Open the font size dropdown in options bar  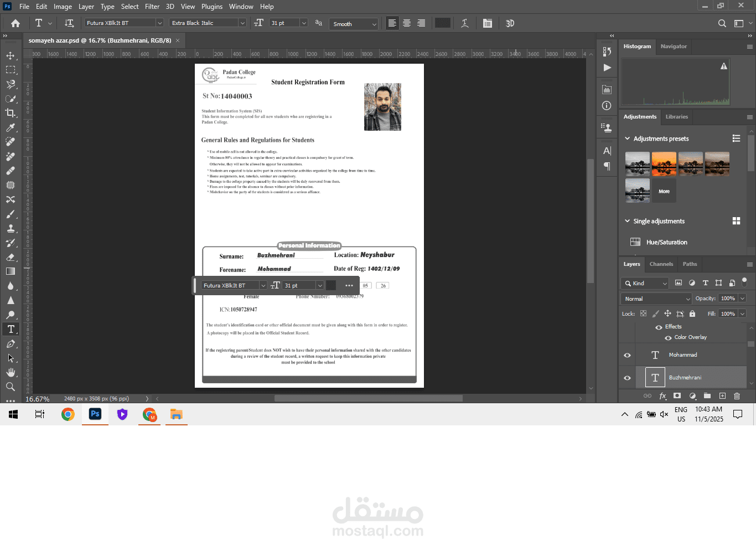(x=304, y=23)
